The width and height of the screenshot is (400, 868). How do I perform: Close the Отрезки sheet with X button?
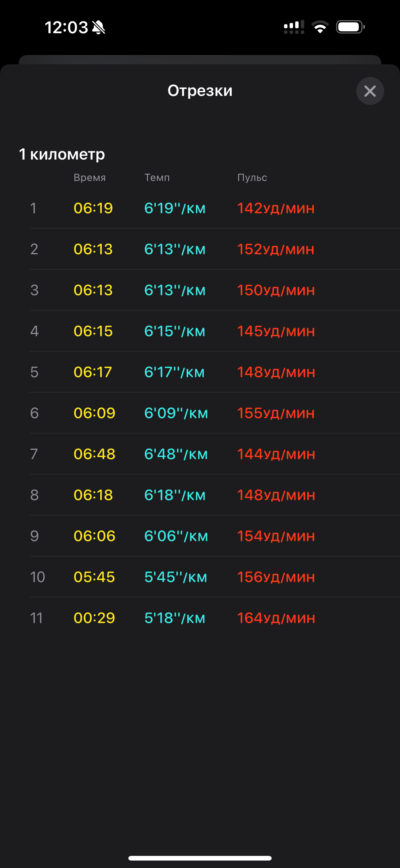pos(370,91)
